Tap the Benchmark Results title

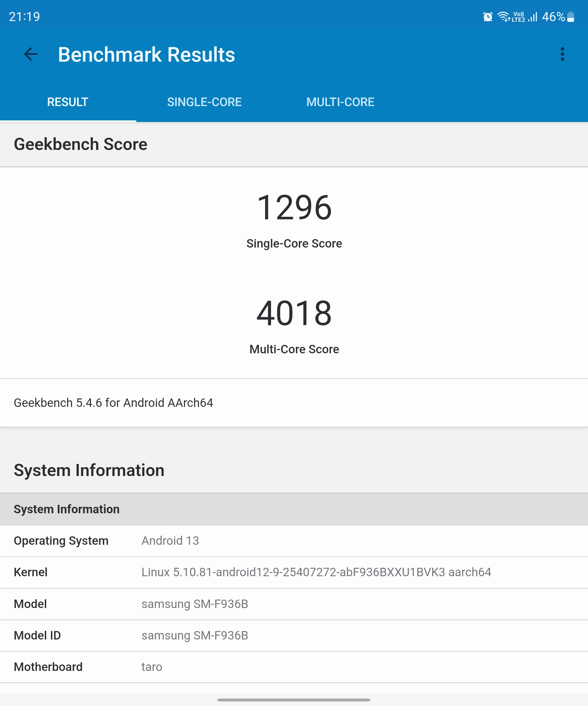click(147, 55)
